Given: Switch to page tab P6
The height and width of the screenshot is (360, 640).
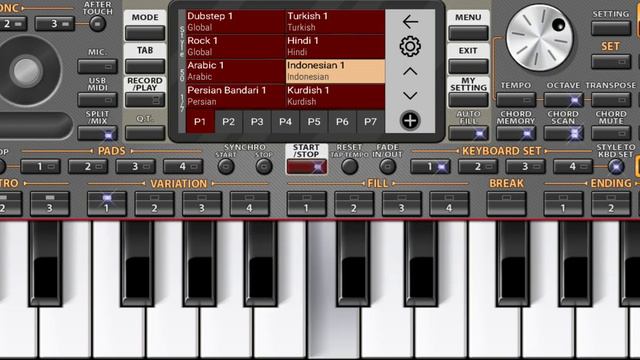Looking at the screenshot, I should coord(342,122).
